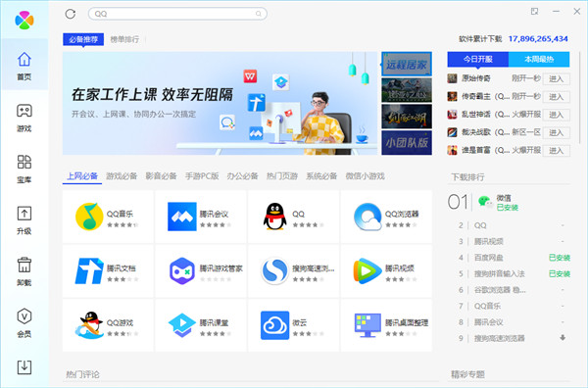Screen dimensions: 588x388
Task: Click the magnifier search icon
Action: point(259,14)
